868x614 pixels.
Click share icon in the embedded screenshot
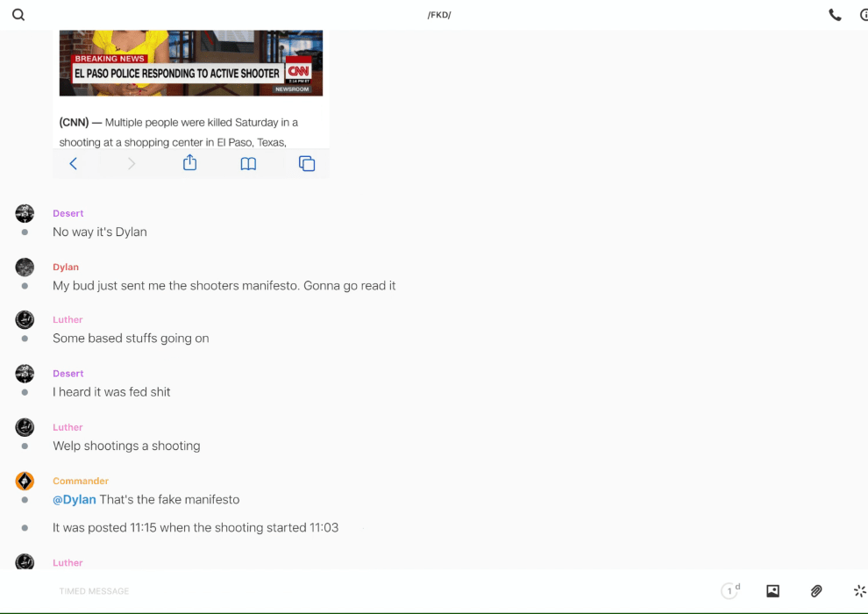189,163
